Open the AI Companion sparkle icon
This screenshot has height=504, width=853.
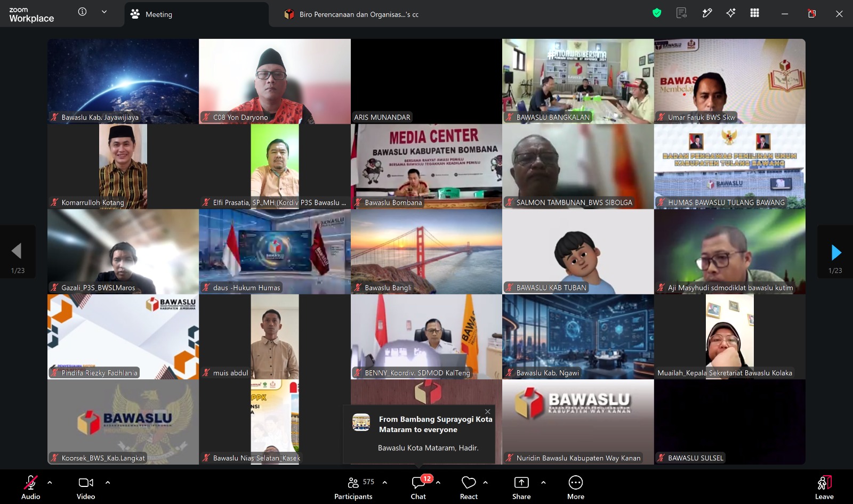tap(731, 13)
